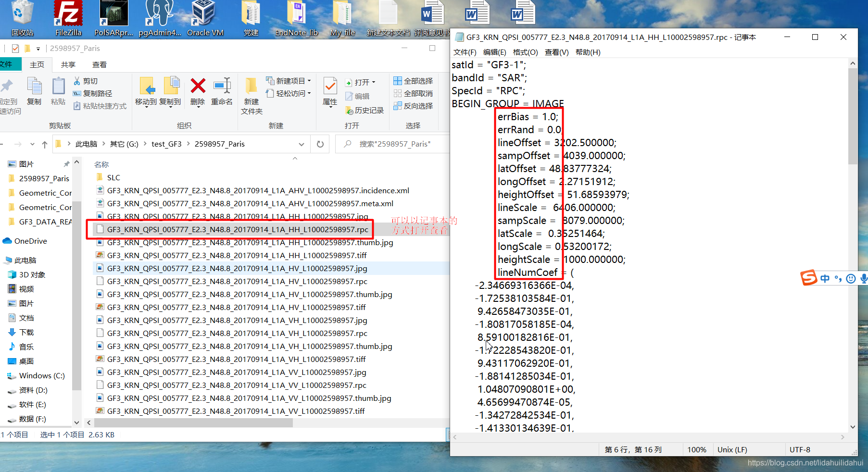This screenshot has height=472, width=868.
Task: Toggle Sogou IME Chinese/English (中) mode
Action: (825, 279)
